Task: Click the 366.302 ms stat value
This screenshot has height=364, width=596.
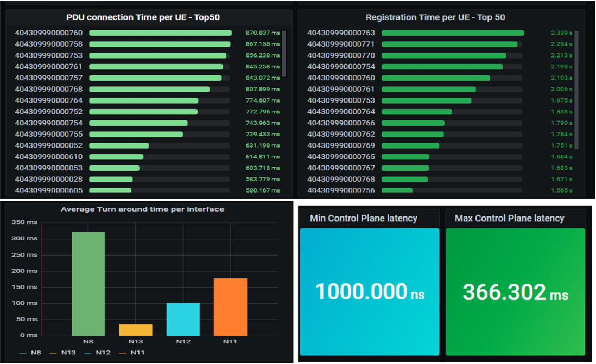Action: click(516, 292)
